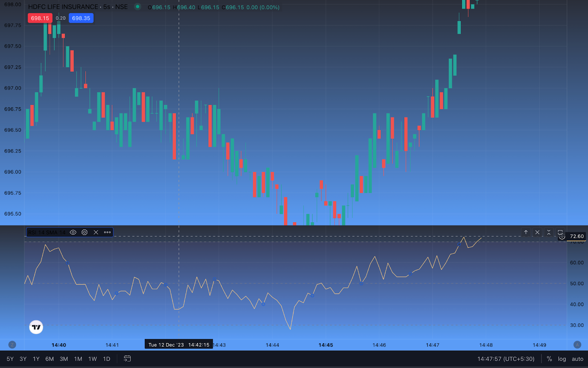Open RSI indicator settings gear
Viewport: 588px width, 368px height.
tap(85, 232)
